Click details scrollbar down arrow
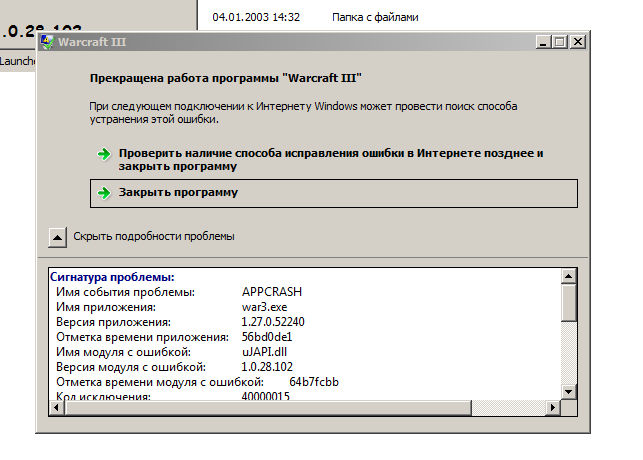The width and height of the screenshot is (643, 460). point(568,392)
